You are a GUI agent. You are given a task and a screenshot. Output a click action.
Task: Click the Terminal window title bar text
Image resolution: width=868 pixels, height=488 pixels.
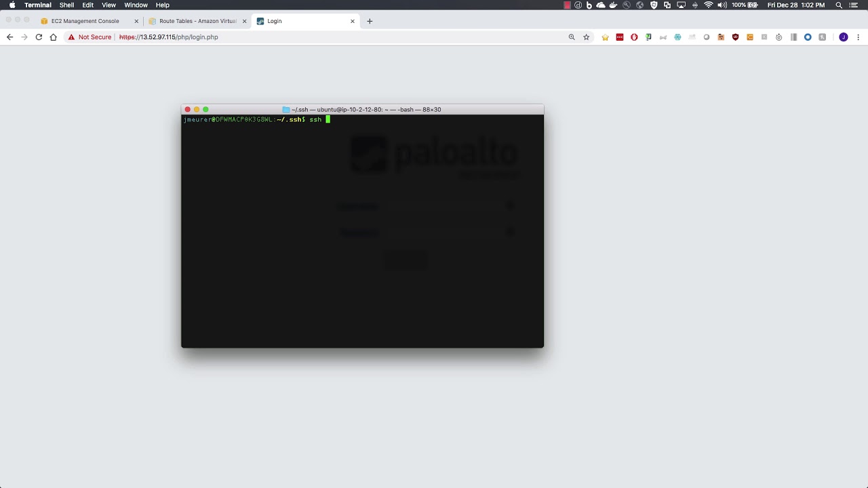point(366,109)
